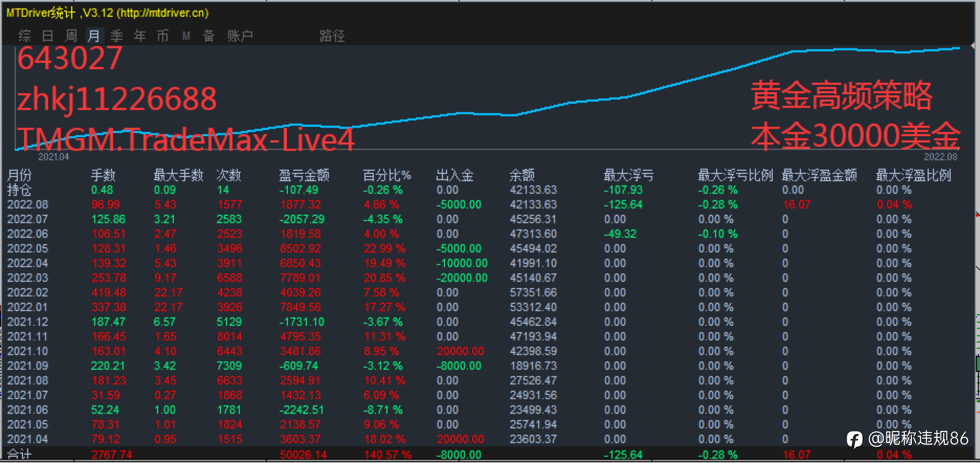This screenshot has width=980, height=463.
Task: Click the 出入金 column header
Action: click(x=455, y=175)
